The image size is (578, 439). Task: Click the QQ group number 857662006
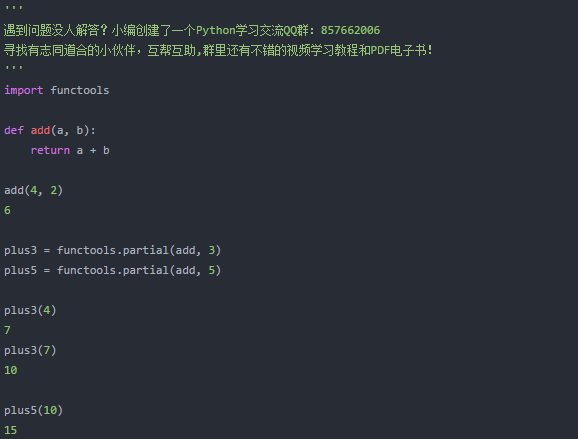coord(350,30)
